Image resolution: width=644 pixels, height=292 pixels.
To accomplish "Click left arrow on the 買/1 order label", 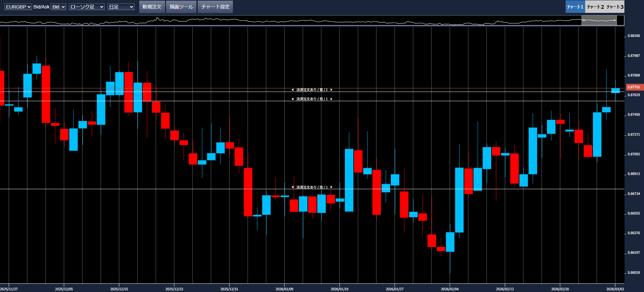I will [292, 90].
